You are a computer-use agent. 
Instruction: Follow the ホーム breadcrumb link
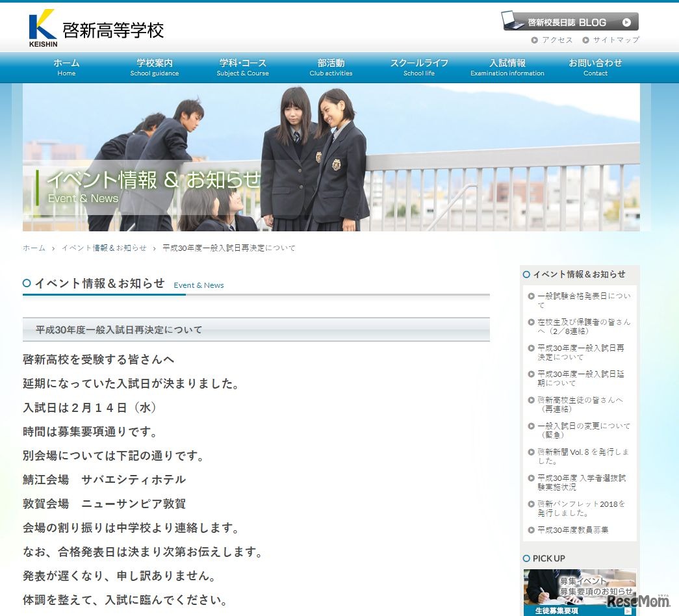(x=33, y=248)
